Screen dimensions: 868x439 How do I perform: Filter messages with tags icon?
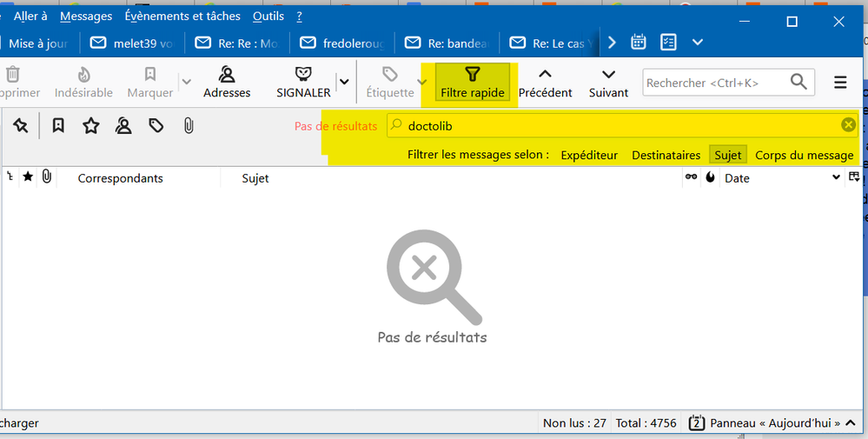pos(156,126)
